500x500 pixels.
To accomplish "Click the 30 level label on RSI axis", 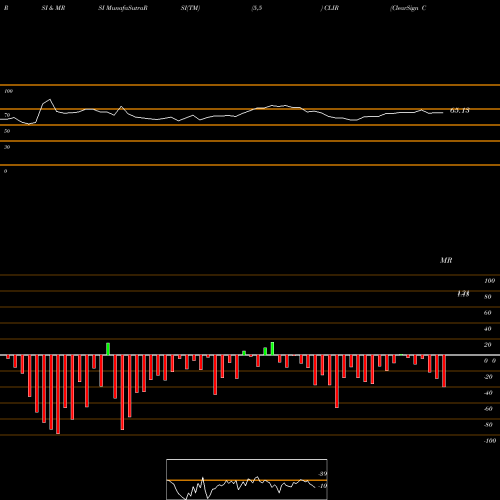I will coord(7,147).
